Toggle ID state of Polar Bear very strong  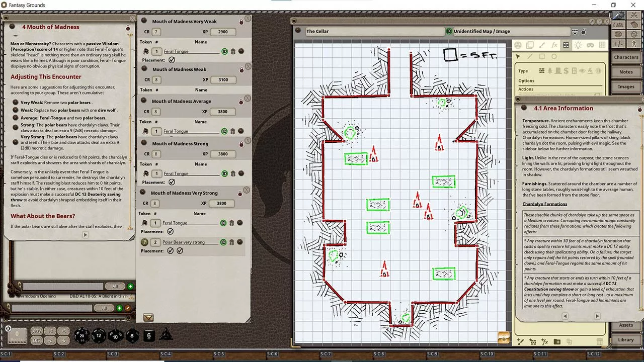(223, 242)
